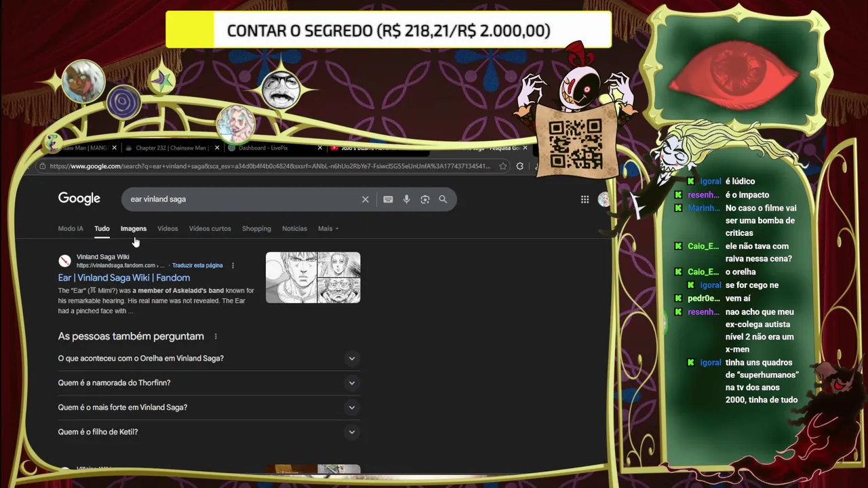Click chat message 'se for cego ne'
The height and width of the screenshot is (488, 868).
752,285
